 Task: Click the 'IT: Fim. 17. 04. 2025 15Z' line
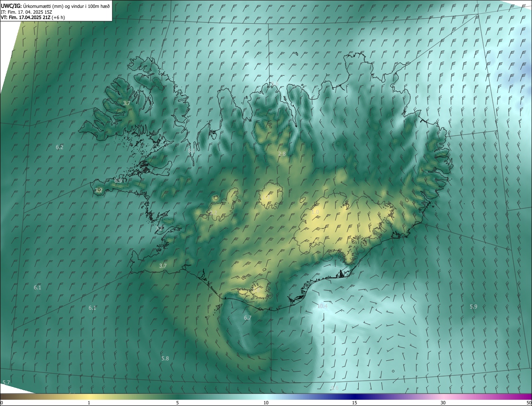pos(26,12)
